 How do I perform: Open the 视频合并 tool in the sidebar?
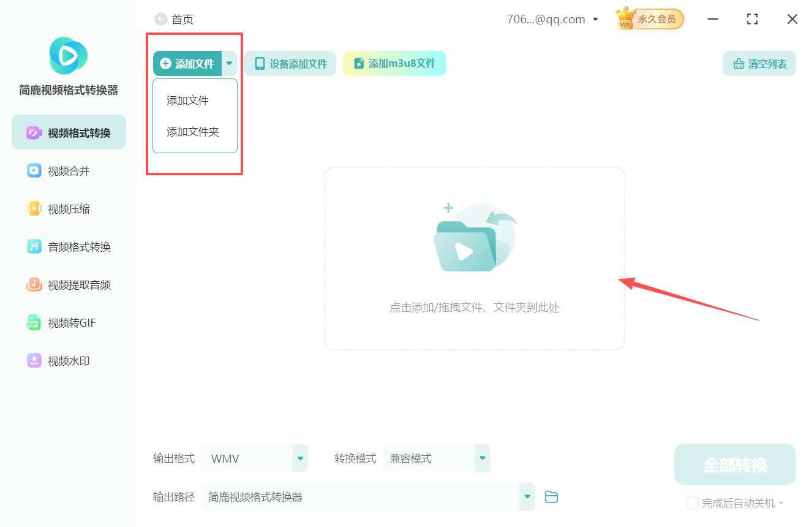68,170
